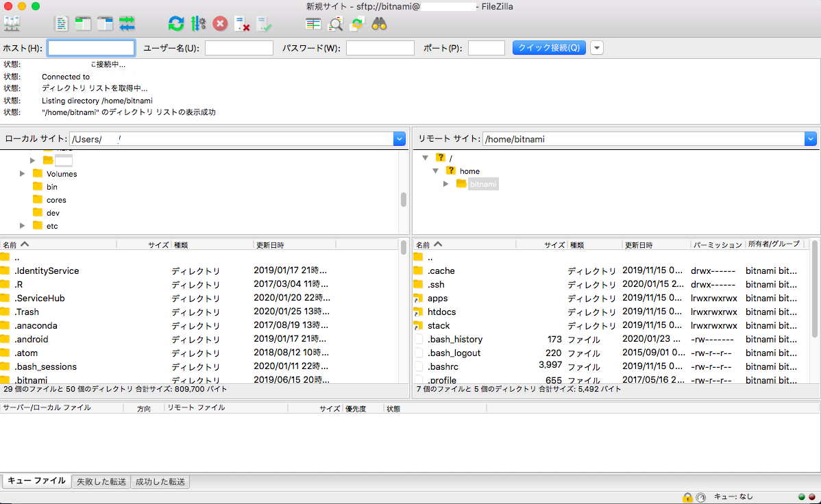Screen dimensions: 821x504
Task: Switch to the failed transfers tab
Action: pyautogui.click(x=100, y=481)
